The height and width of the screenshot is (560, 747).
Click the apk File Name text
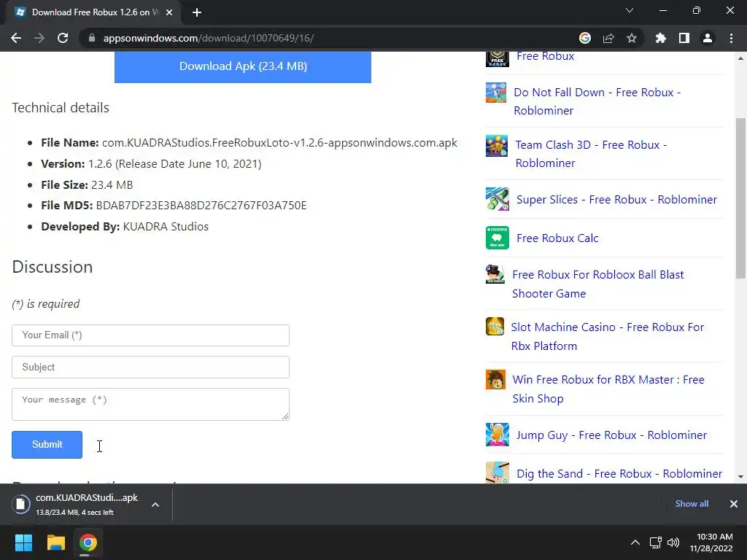coord(279,143)
